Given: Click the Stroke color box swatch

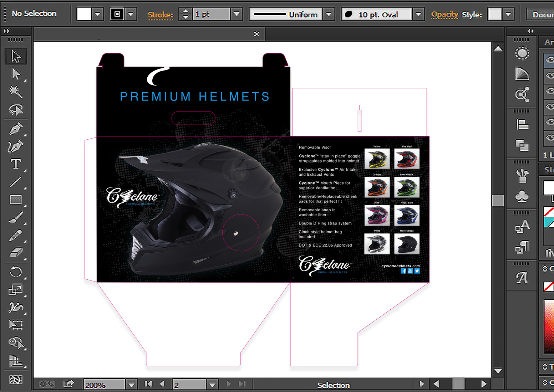Looking at the screenshot, I should click(117, 14).
